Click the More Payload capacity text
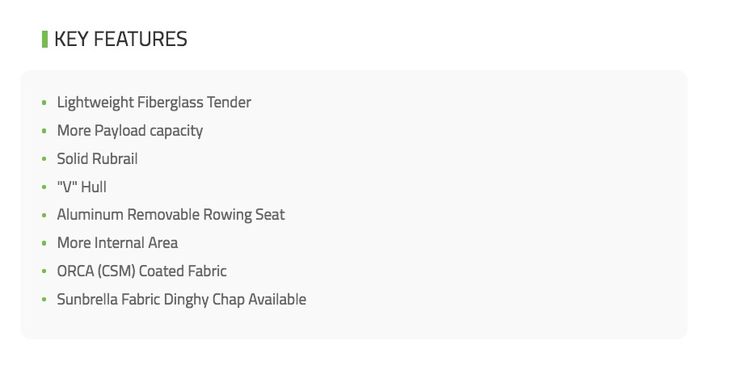733x370 pixels. tap(130, 131)
